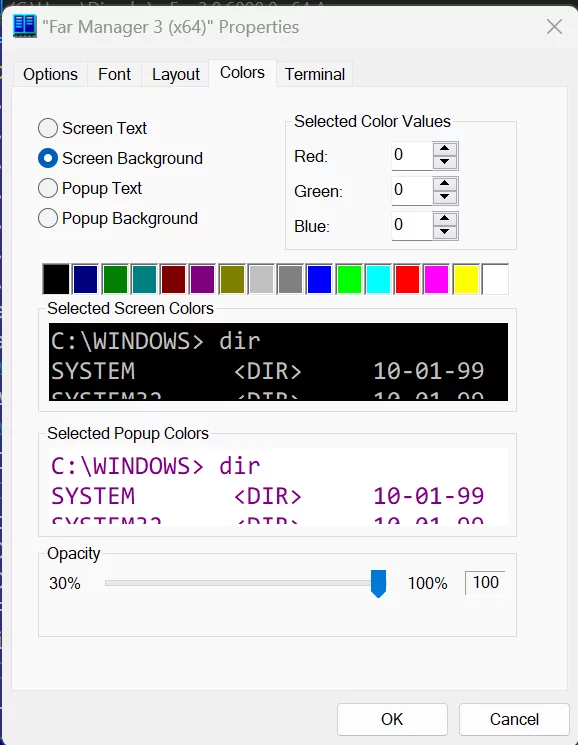Click the opacity slider thumb
578x745 pixels.
coord(379,583)
